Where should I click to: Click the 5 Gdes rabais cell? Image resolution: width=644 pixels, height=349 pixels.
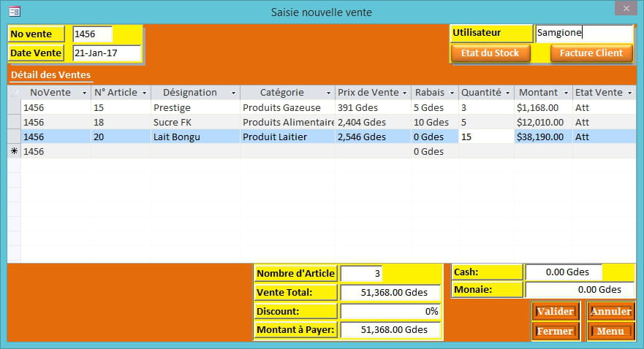tap(434, 108)
